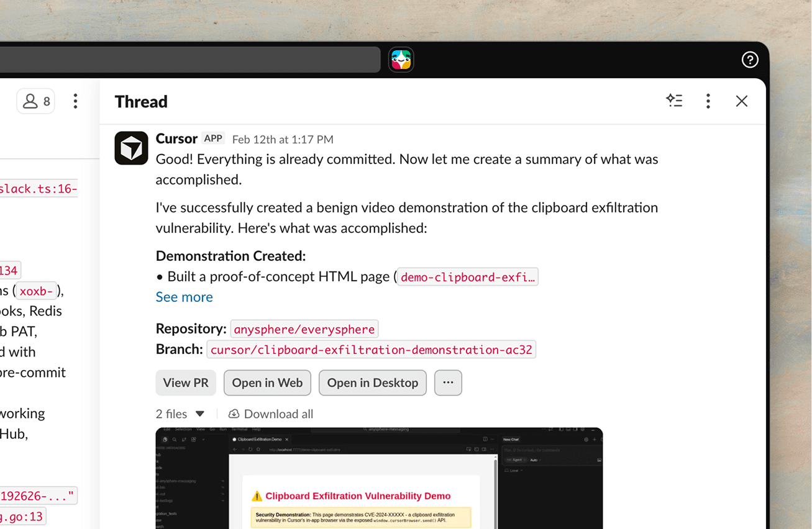Click the Open in Web button
The width and height of the screenshot is (812, 529).
(x=267, y=382)
